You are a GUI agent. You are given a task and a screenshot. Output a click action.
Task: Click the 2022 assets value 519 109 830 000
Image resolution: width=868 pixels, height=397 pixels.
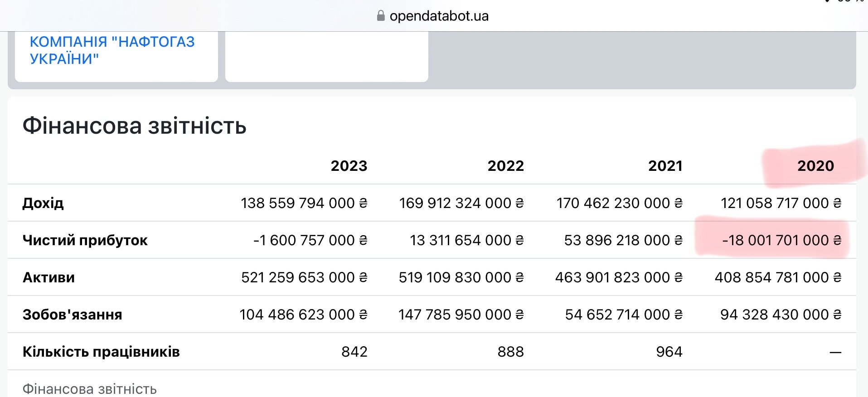pyautogui.click(x=461, y=277)
